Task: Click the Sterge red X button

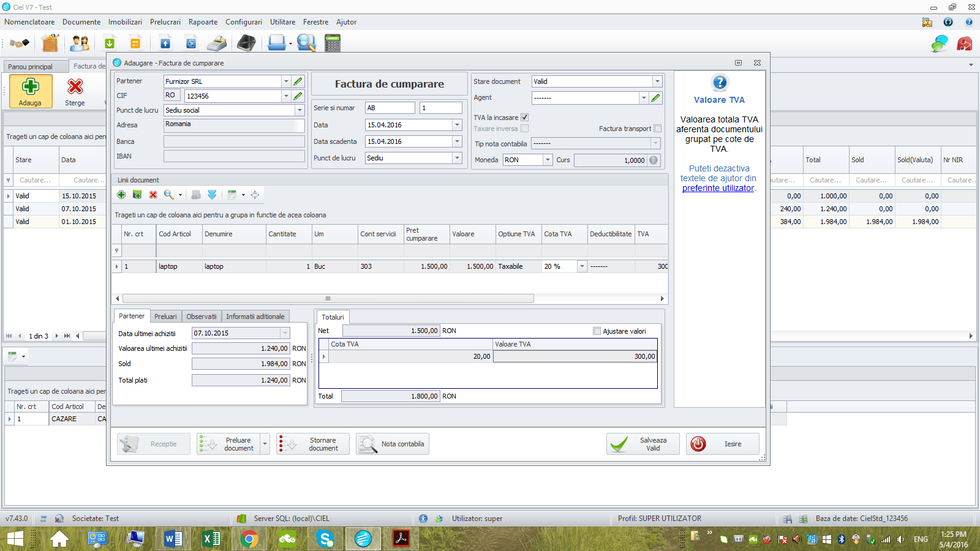Action: 75,91
